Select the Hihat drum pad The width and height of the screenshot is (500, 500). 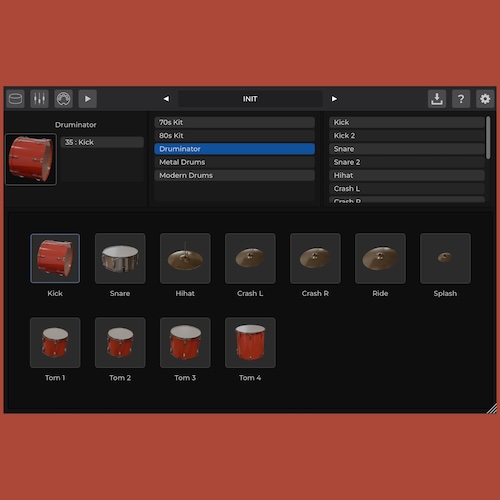tap(185, 258)
